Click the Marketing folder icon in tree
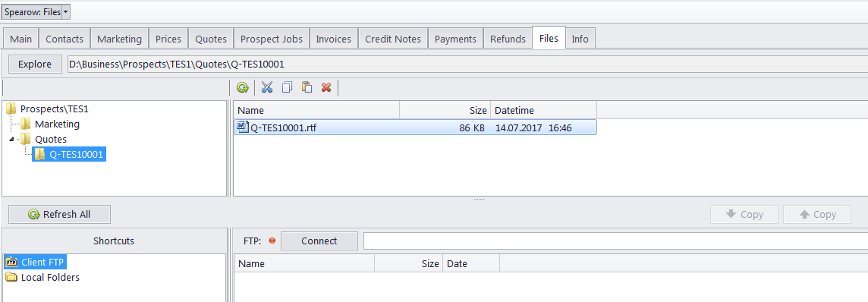The height and width of the screenshot is (302, 868). pos(26,124)
